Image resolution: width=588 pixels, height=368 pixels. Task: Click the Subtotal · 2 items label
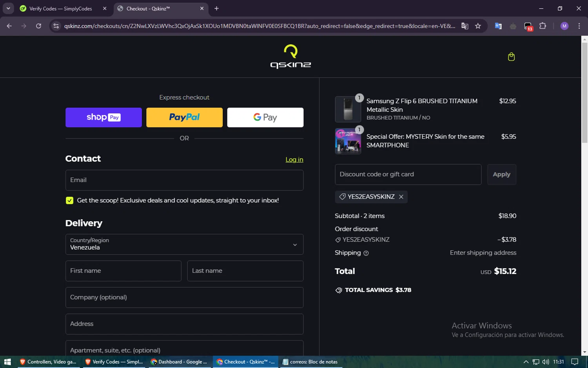click(359, 216)
